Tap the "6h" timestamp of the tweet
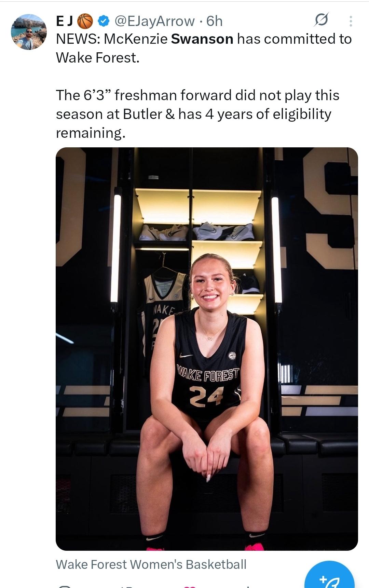 coord(215,21)
